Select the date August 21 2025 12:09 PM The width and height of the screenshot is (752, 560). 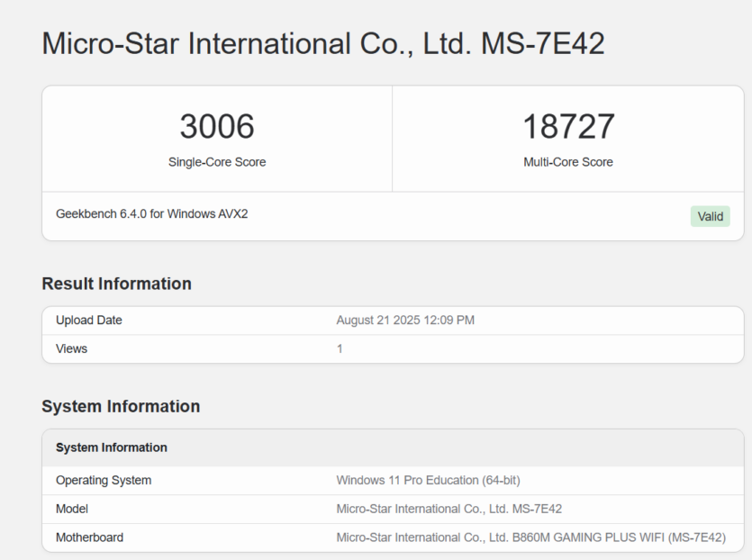pos(405,321)
